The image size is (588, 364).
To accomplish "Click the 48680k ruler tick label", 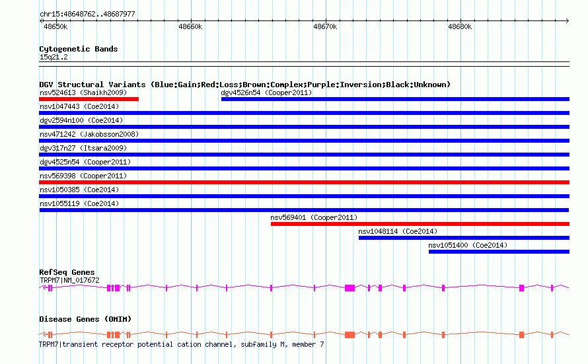I will pos(460,26).
